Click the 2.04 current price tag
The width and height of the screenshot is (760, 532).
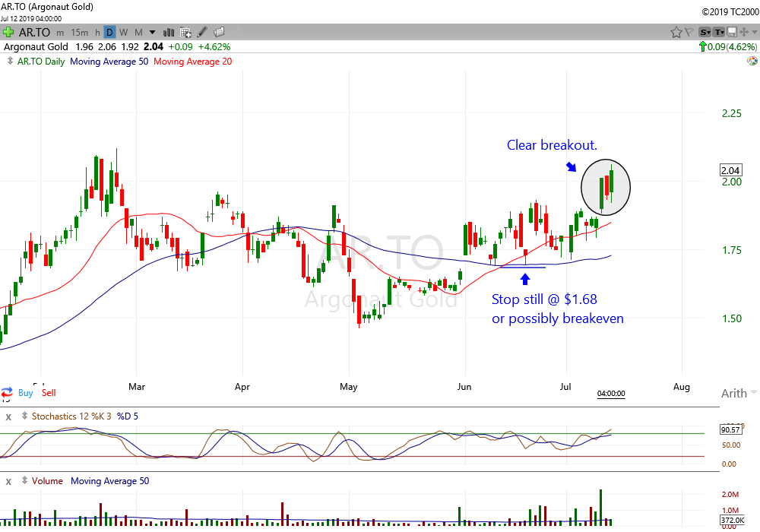point(730,170)
